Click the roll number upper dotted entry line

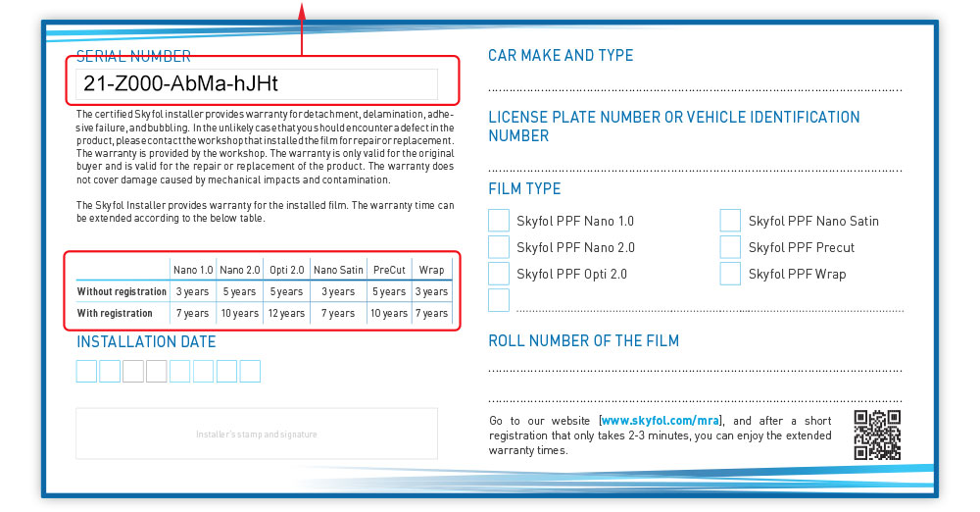tap(695, 371)
